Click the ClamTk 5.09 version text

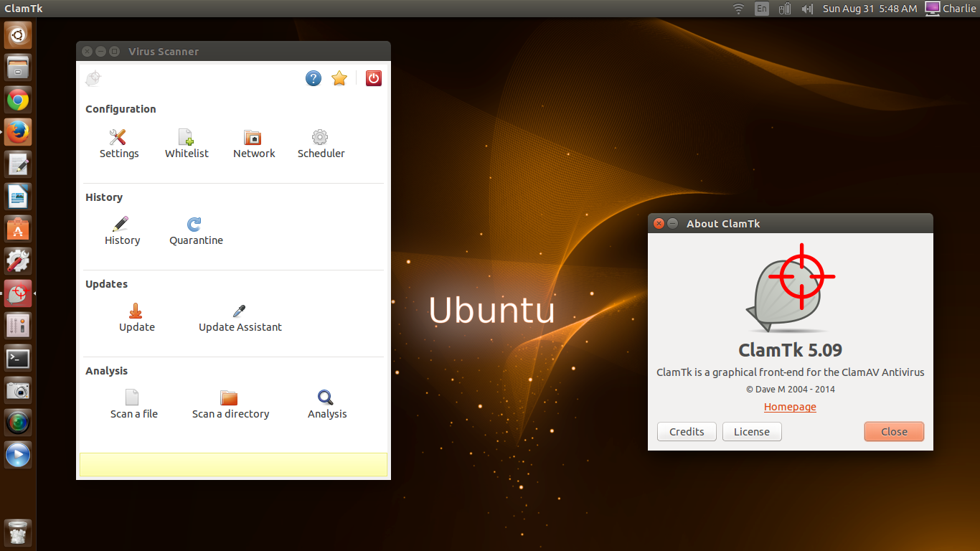point(790,350)
